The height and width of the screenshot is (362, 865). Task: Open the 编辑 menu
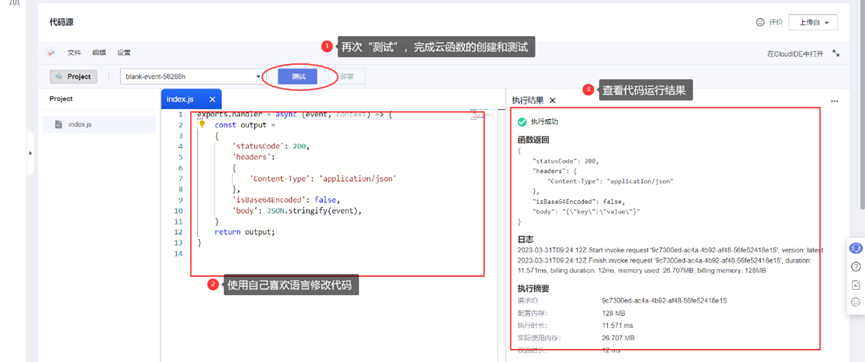point(99,53)
